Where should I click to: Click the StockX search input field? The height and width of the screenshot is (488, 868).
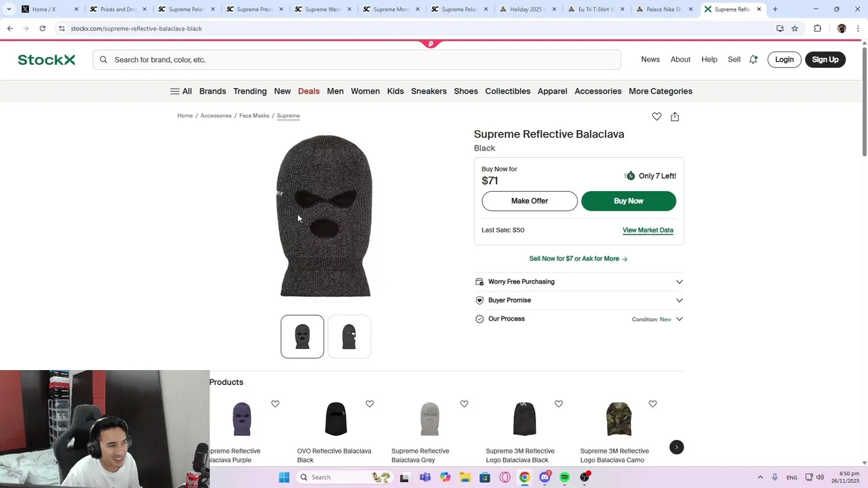(x=357, y=60)
